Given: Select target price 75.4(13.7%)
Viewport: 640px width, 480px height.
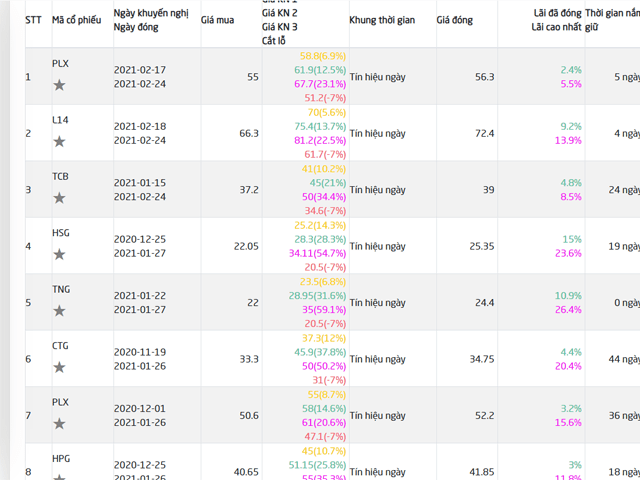Looking at the screenshot, I should 320,126.
